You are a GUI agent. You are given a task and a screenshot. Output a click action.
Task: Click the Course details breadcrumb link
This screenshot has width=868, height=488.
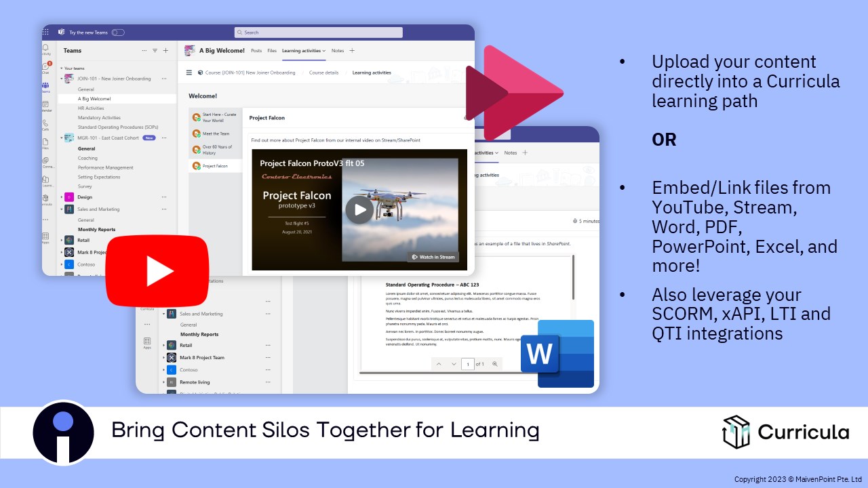[324, 73]
